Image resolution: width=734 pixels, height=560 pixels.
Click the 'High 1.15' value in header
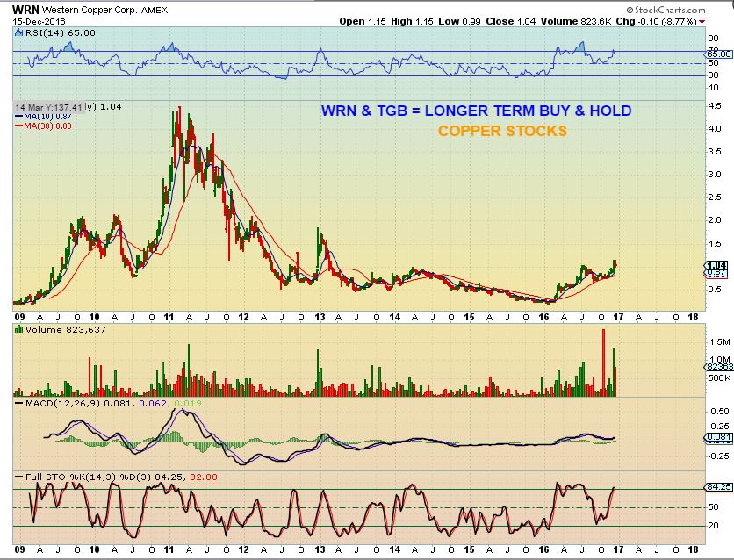pos(412,21)
